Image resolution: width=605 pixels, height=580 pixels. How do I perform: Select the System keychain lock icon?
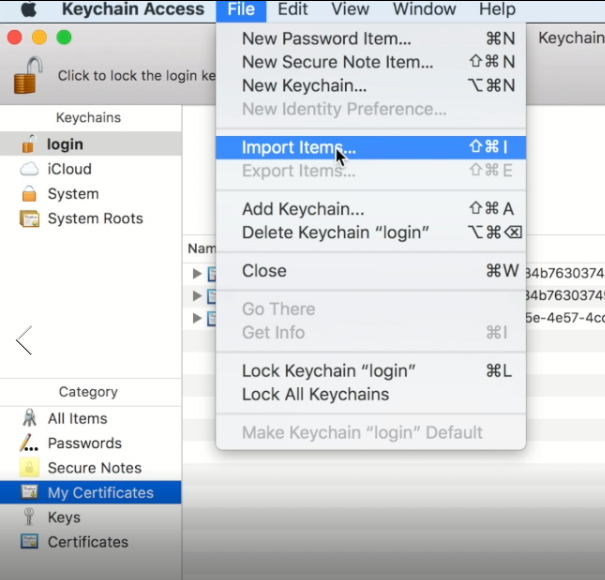(29, 194)
